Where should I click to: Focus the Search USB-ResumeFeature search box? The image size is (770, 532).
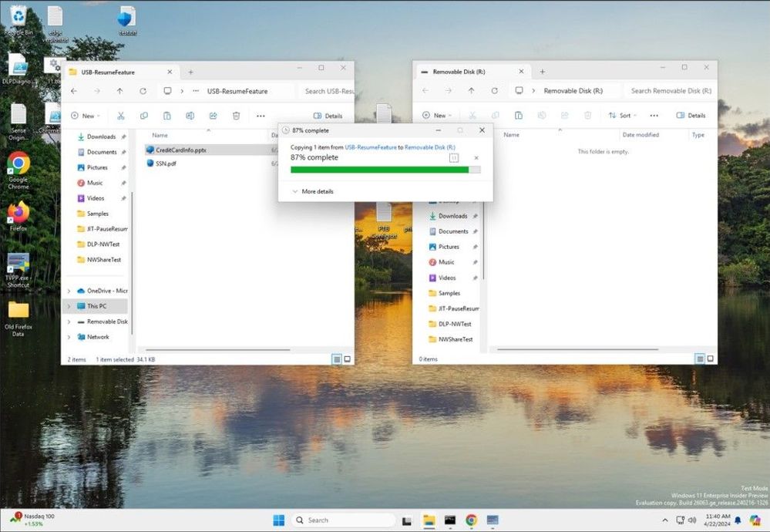tap(327, 92)
